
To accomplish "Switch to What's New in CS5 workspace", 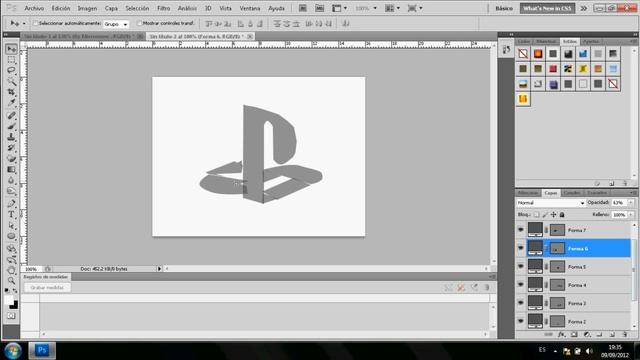I will tap(547, 8).
